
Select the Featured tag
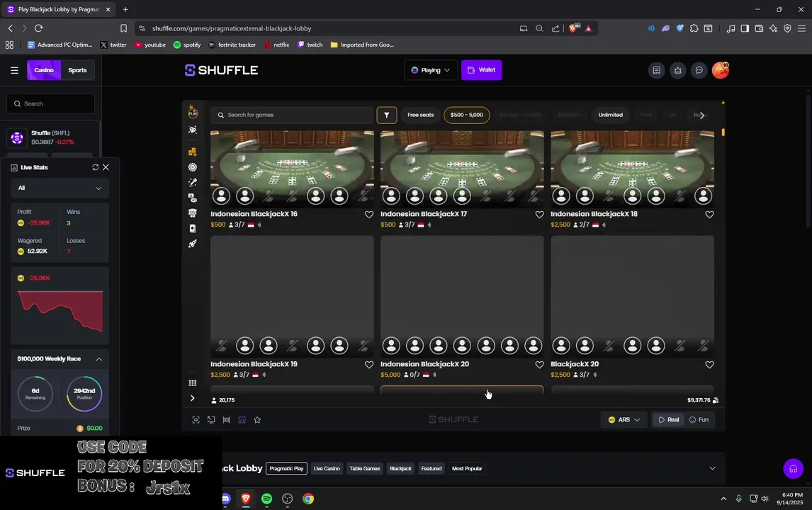point(432,469)
